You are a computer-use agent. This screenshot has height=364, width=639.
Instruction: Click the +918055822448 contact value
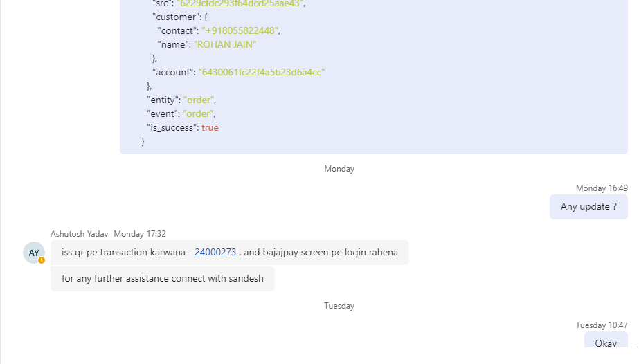coord(241,30)
